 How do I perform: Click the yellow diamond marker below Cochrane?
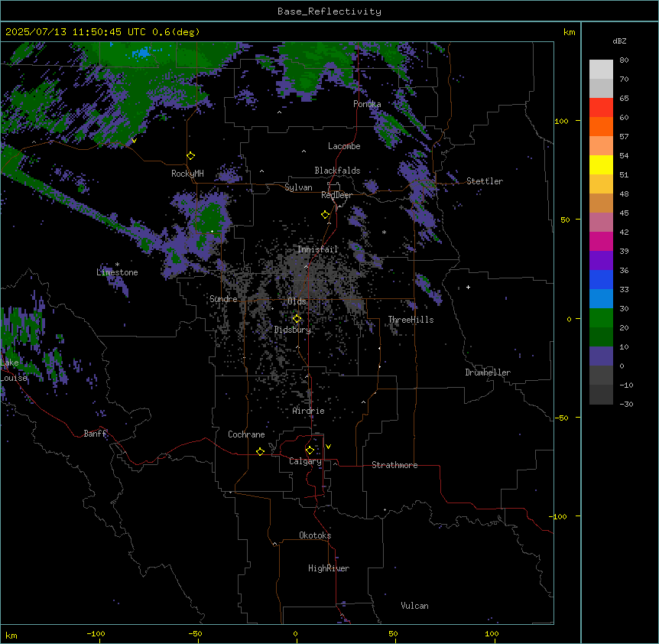tap(260, 451)
